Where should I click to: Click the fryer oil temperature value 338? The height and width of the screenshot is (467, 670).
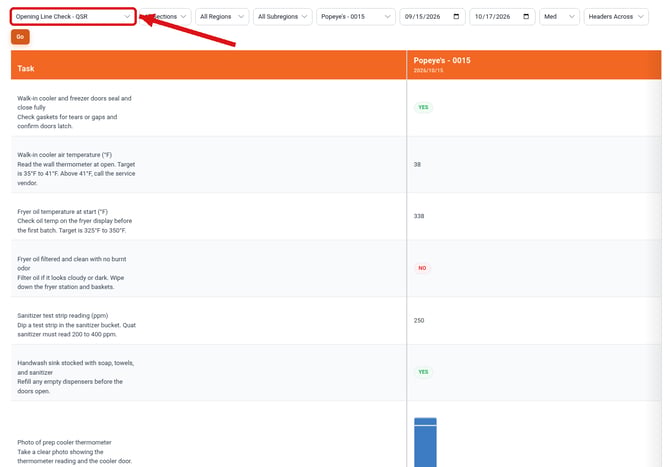point(419,216)
